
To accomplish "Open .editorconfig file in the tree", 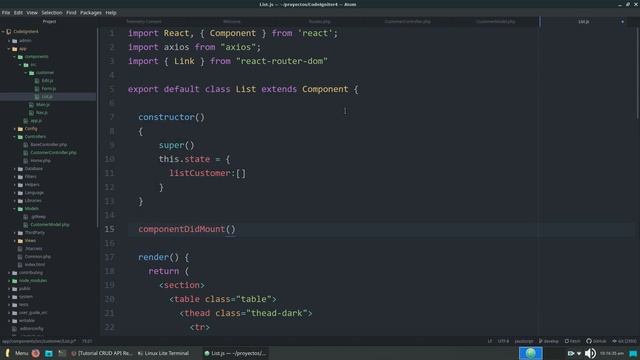I will click(x=31, y=329).
